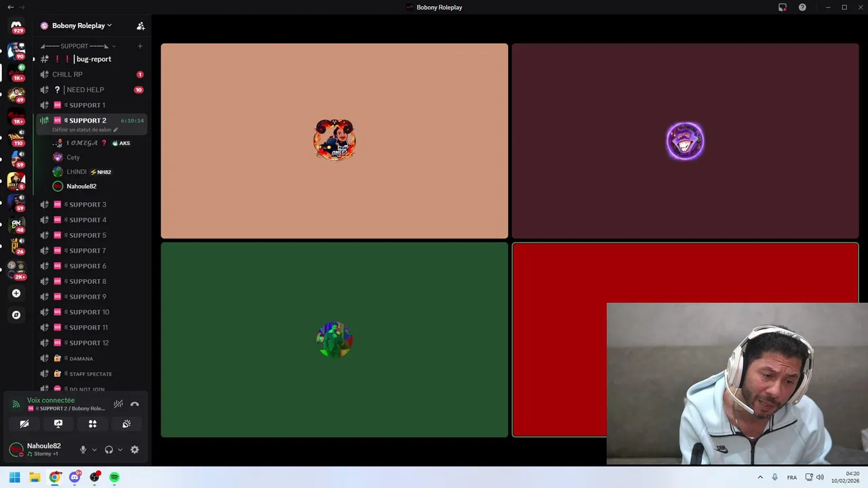
Task: Select Nahoule82 in voice channel member list
Action: 92,186
